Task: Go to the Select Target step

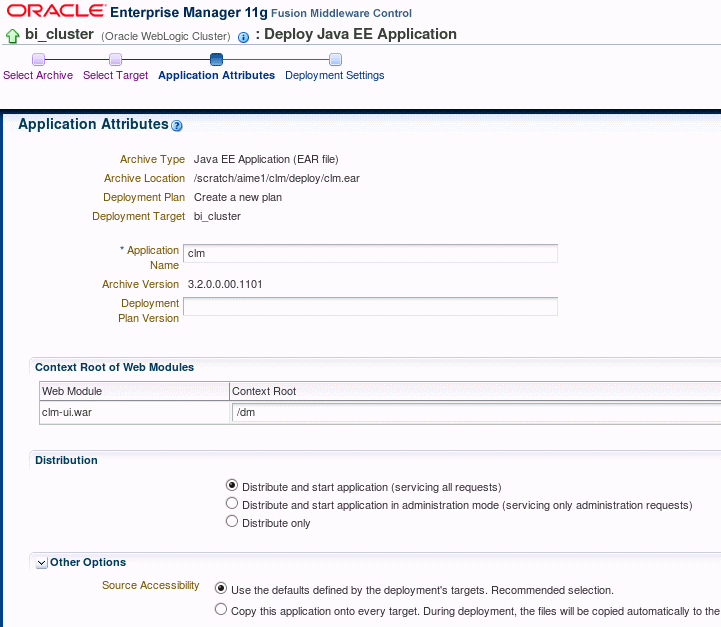Action: tap(115, 75)
